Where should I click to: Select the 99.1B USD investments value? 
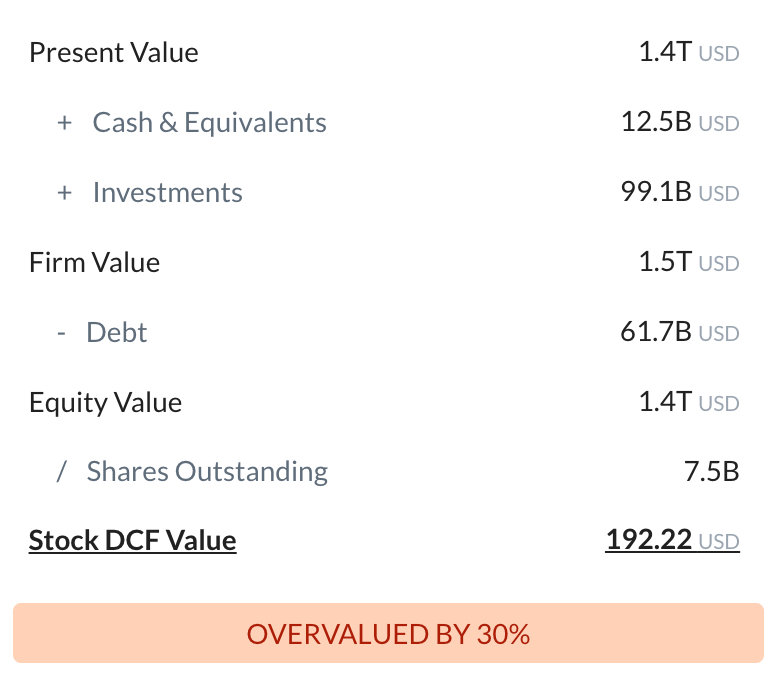pyautogui.click(x=680, y=192)
